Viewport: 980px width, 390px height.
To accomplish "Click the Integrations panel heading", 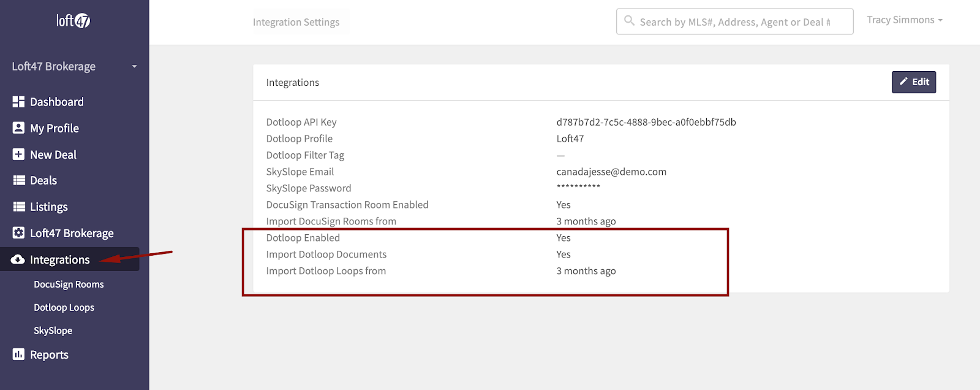I will [293, 82].
